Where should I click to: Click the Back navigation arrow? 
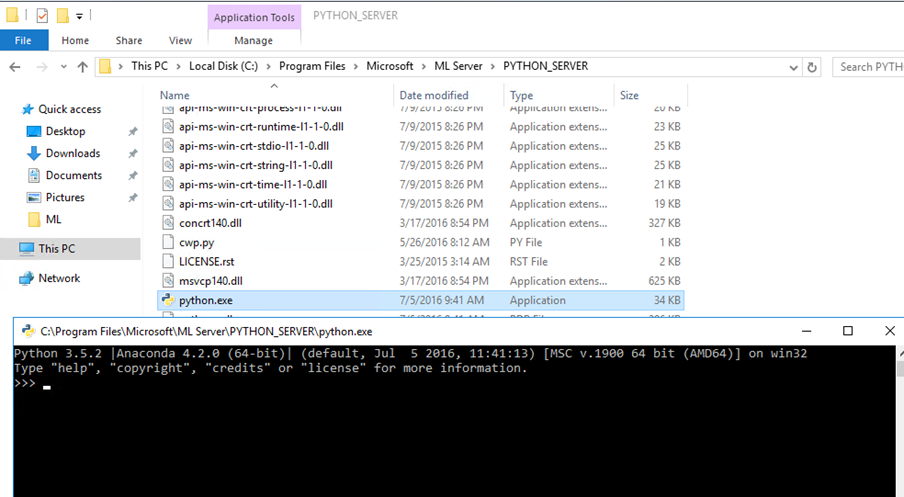tap(15, 67)
